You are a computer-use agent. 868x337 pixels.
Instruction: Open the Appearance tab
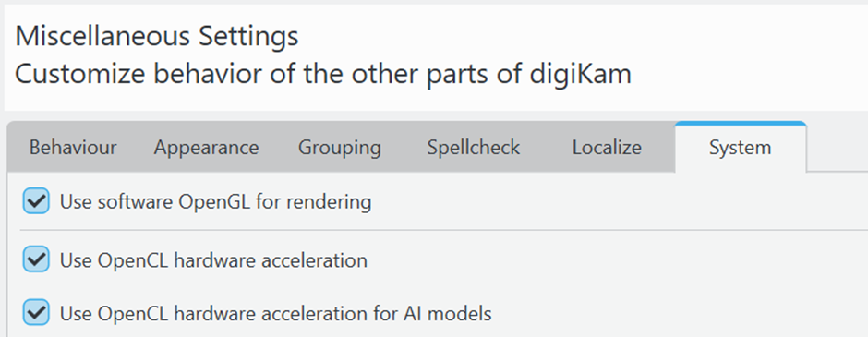tap(206, 148)
